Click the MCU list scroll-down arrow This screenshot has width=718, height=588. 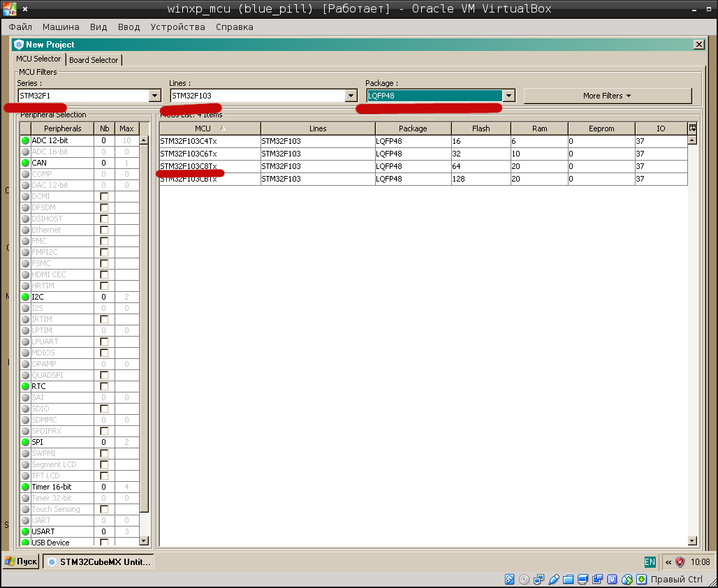[x=692, y=541]
